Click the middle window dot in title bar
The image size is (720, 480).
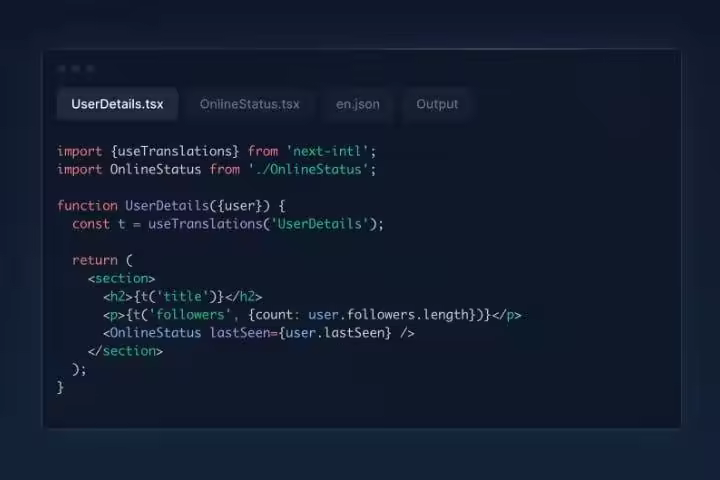coord(76,69)
